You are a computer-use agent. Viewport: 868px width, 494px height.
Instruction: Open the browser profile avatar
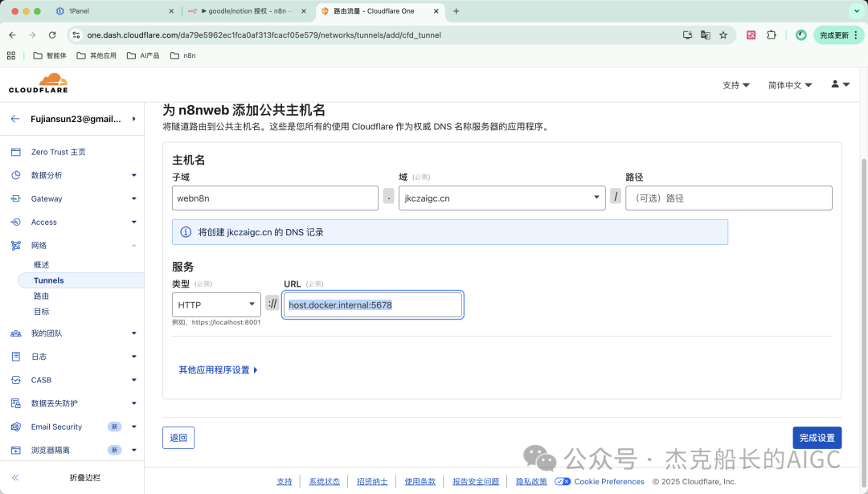point(801,35)
